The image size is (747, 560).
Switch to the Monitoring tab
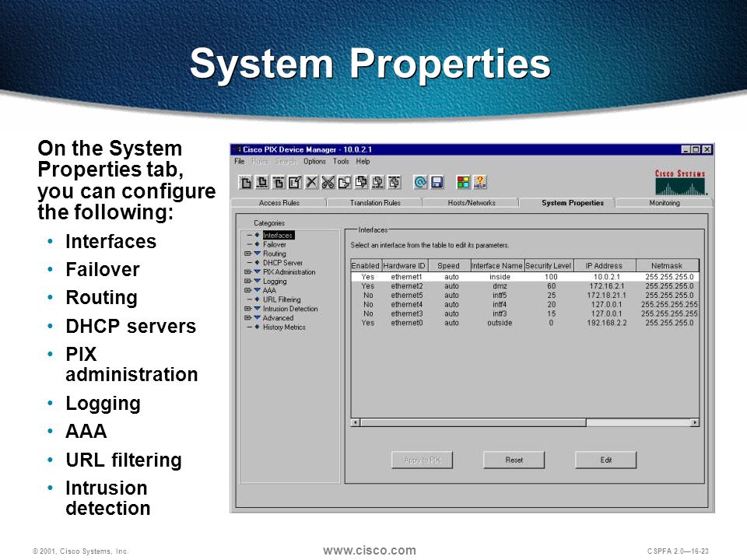tap(664, 203)
